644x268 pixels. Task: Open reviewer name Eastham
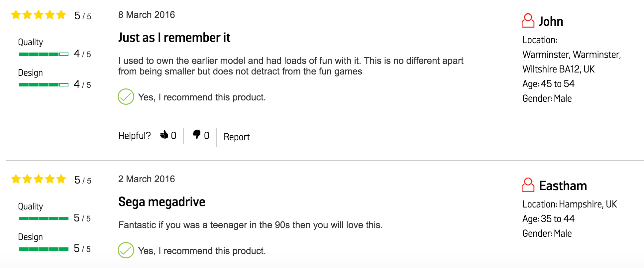[563, 186]
